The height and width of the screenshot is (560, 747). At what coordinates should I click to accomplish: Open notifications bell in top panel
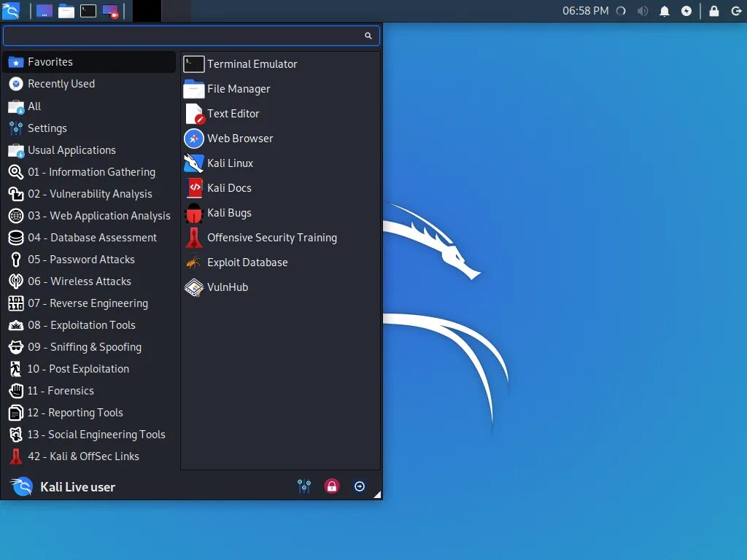(665, 11)
